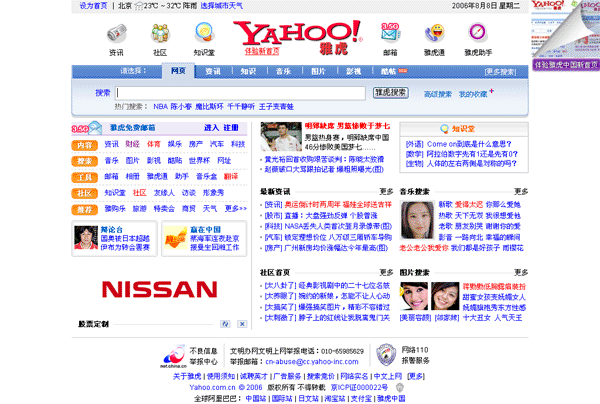Click the woman photo in 音乐搜索
Viewport: 600px width, 404px height.
pos(417,221)
